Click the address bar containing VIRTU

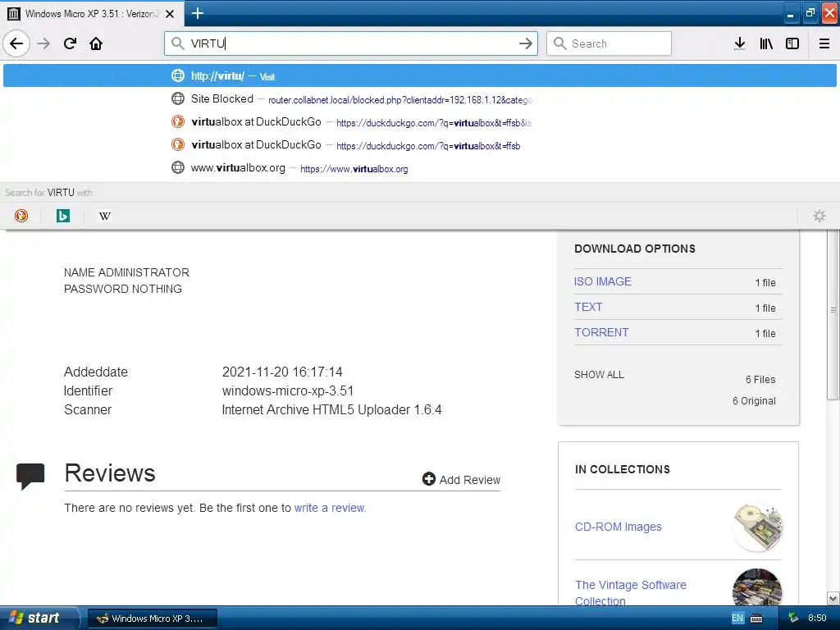[x=351, y=43]
